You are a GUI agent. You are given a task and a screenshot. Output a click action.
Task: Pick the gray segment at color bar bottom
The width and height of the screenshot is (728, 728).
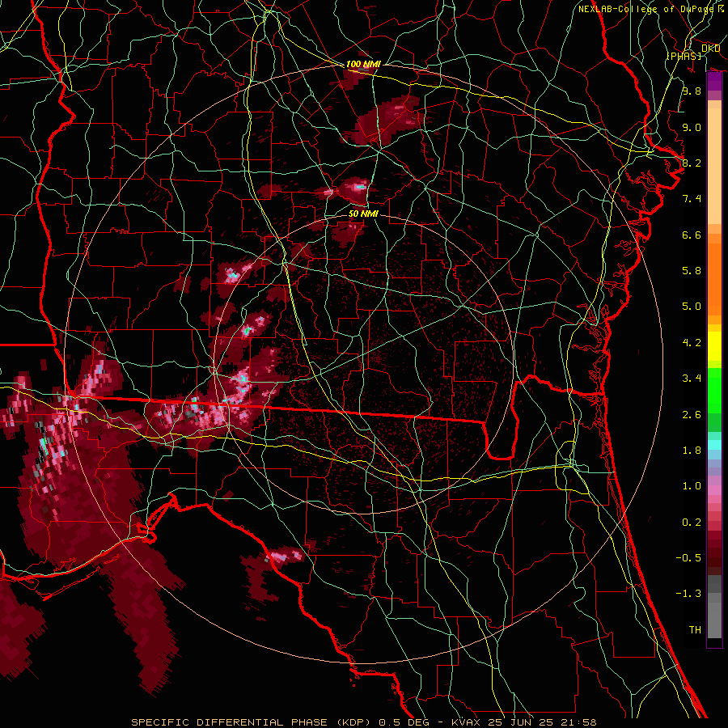coord(714,608)
